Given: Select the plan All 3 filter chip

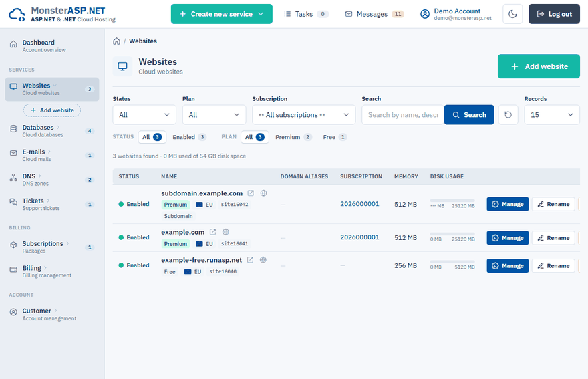Looking at the screenshot, I should (255, 137).
